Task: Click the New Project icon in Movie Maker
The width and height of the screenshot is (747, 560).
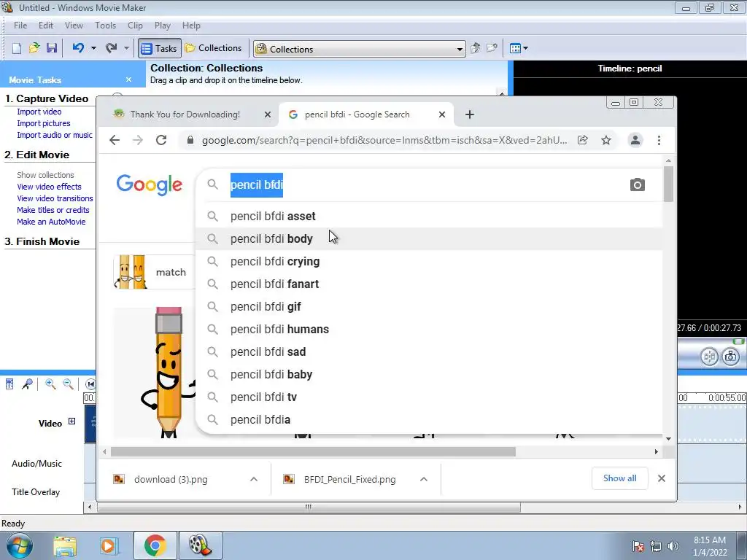Action: pyautogui.click(x=17, y=48)
